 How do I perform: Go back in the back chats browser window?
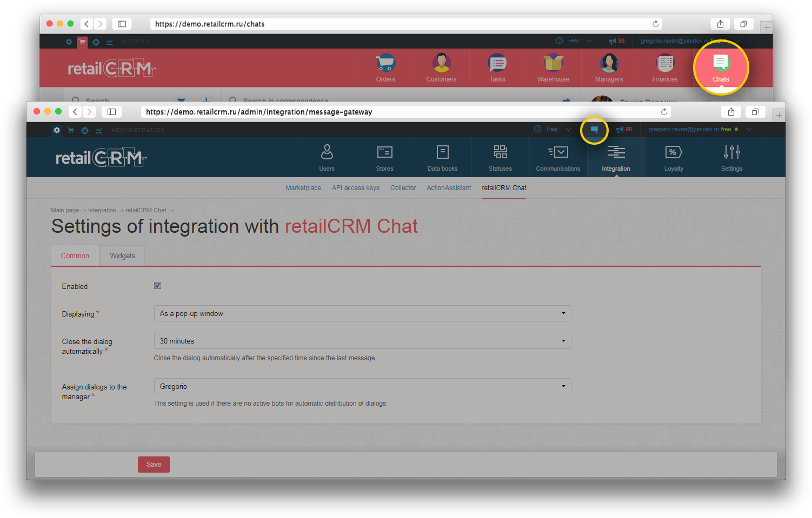(86, 24)
